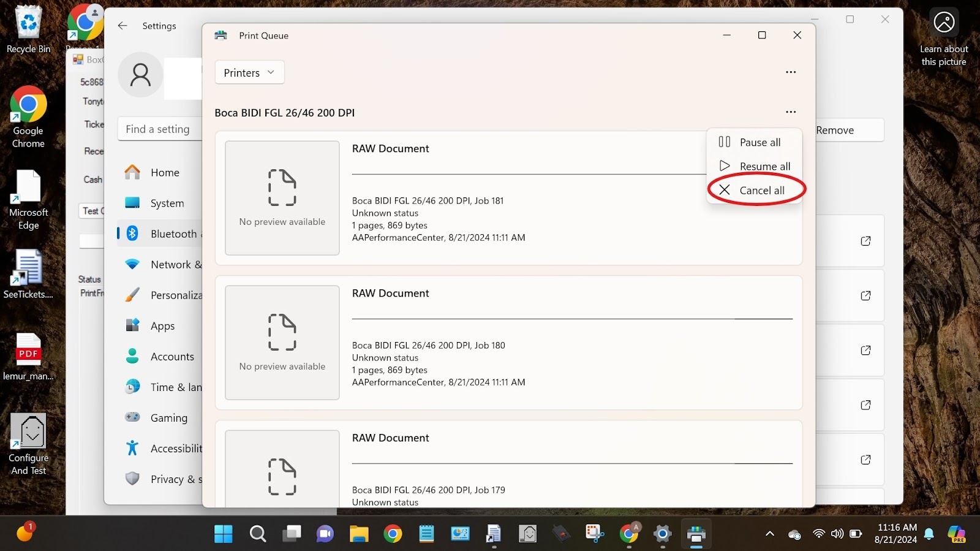The height and width of the screenshot is (551, 980).
Task: Click the preview thumbnail for Job 180
Action: coord(282,343)
